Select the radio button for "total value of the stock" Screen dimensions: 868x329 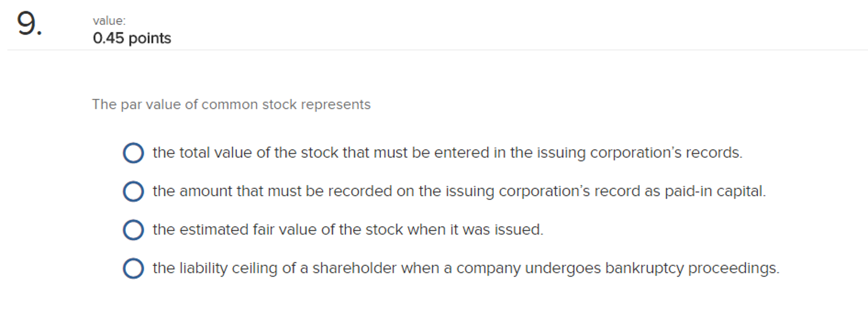[133, 153]
